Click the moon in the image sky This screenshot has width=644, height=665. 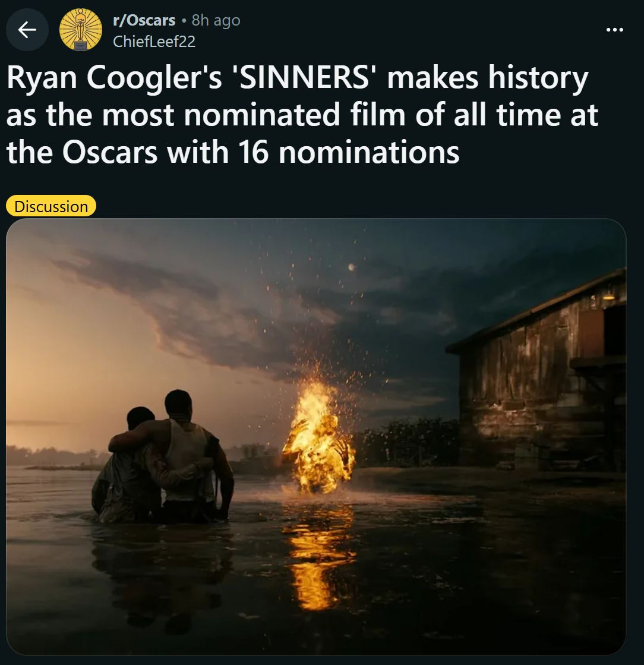tap(351, 267)
